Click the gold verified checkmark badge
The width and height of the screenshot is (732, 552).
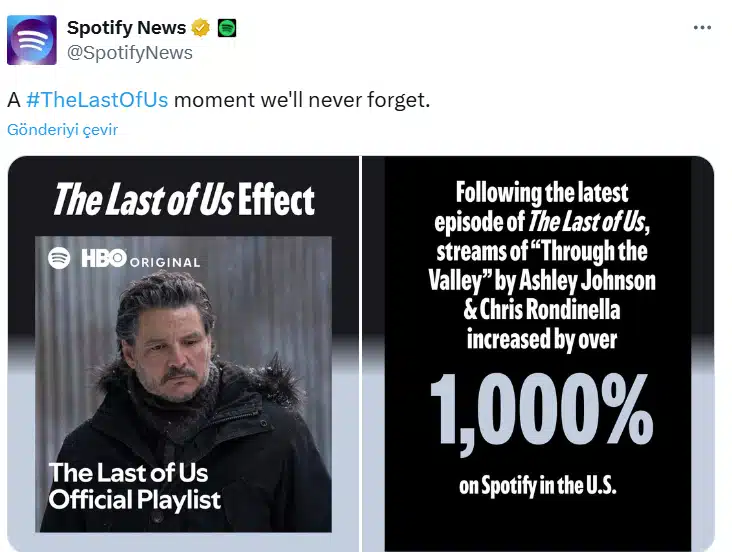201,28
